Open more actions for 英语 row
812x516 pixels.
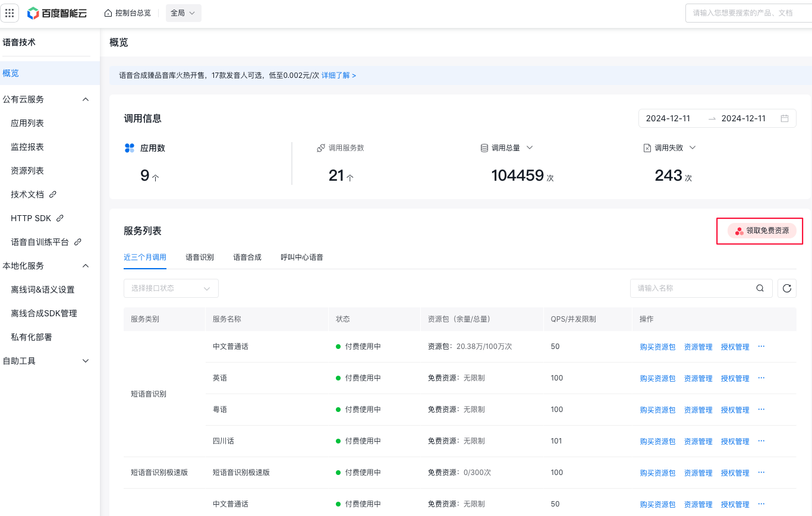(x=761, y=377)
